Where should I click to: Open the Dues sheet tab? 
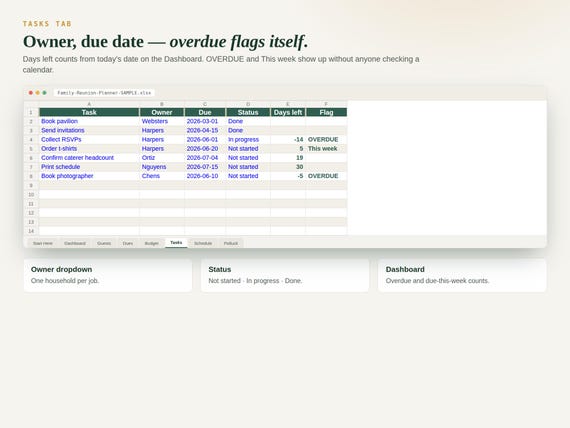click(128, 243)
